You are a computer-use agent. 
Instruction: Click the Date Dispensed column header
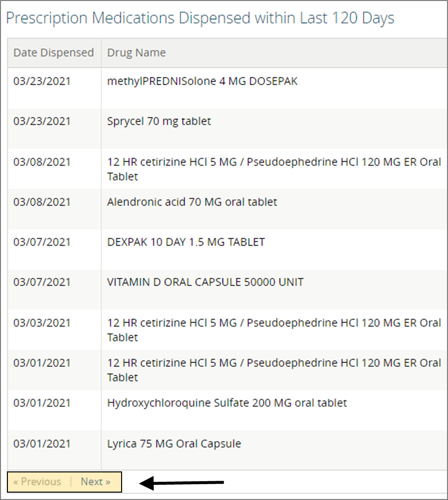[53, 53]
